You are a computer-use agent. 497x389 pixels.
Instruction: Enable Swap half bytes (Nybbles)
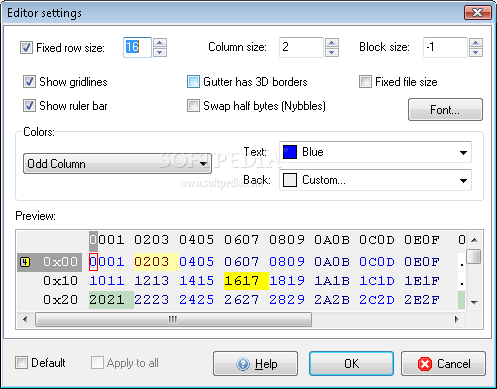click(193, 106)
